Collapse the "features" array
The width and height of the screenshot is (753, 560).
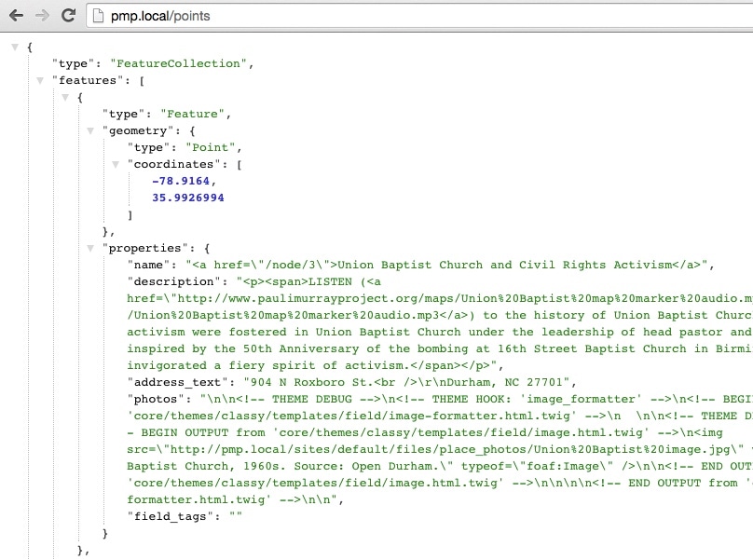40,81
